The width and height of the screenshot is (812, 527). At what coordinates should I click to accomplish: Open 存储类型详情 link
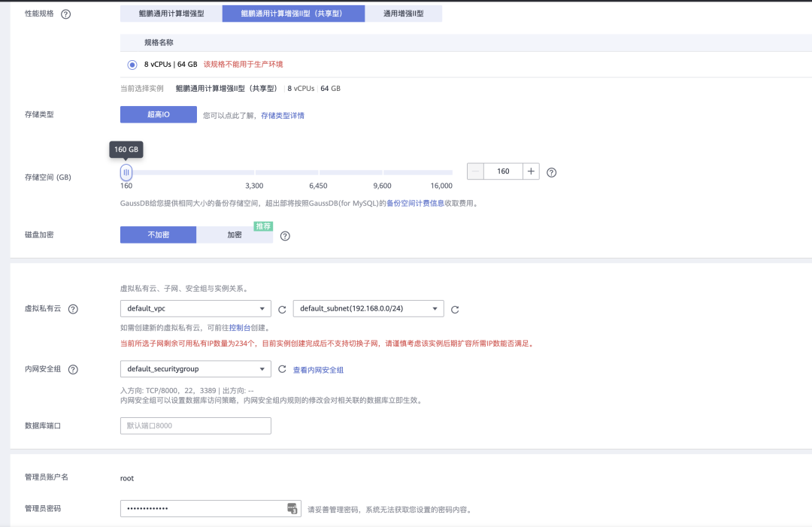[x=283, y=116]
